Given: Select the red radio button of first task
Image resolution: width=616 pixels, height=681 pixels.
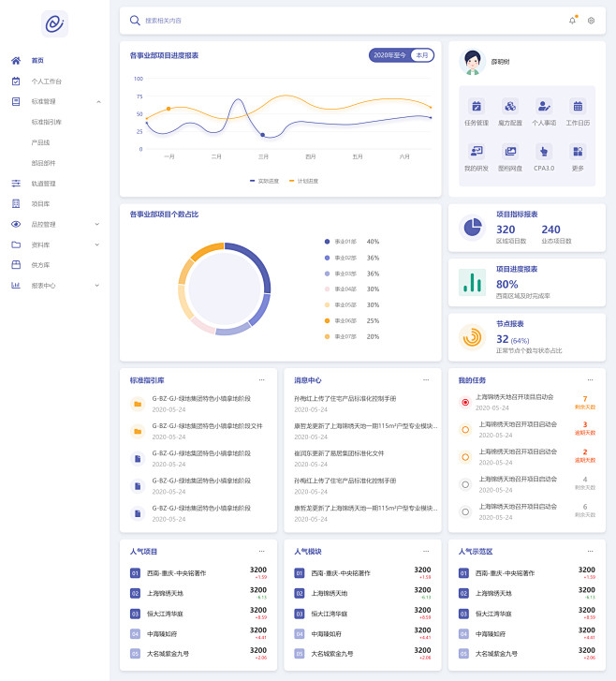Looking at the screenshot, I should click(465, 402).
